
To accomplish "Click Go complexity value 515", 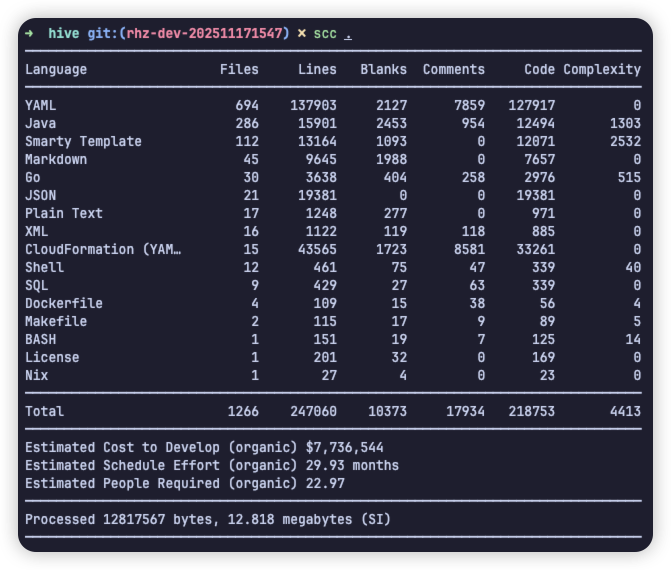I will tap(629, 177).
